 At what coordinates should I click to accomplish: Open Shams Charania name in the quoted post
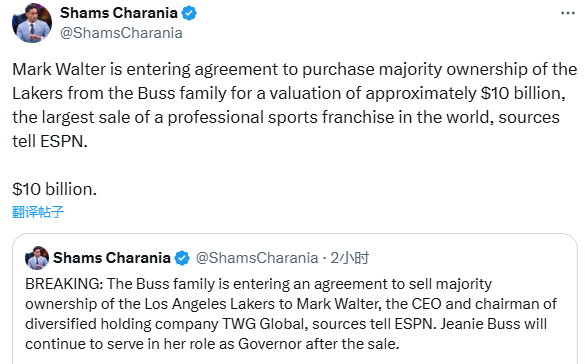(x=112, y=258)
